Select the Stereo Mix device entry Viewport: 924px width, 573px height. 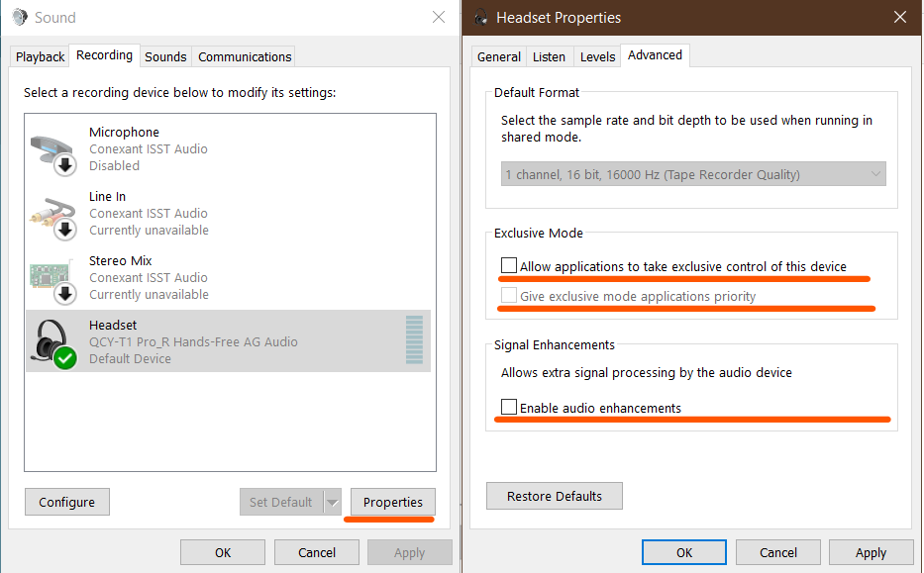(x=228, y=277)
